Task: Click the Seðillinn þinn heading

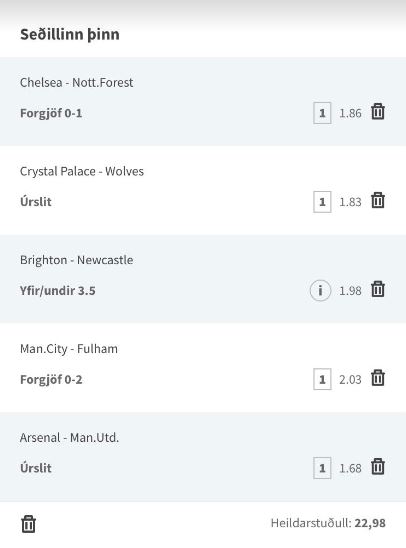Action: 70,34
